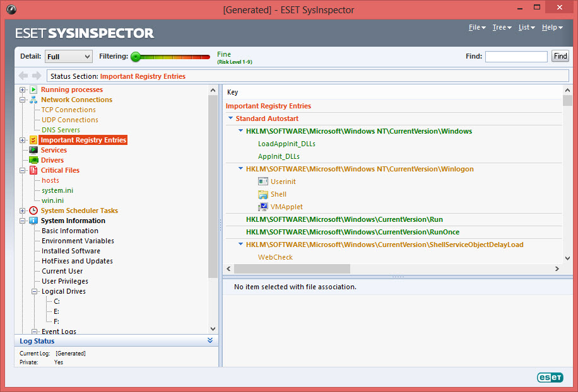Click the System Scheduler Tasks clock icon
Screen dimensions: 578x392
(33, 210)
